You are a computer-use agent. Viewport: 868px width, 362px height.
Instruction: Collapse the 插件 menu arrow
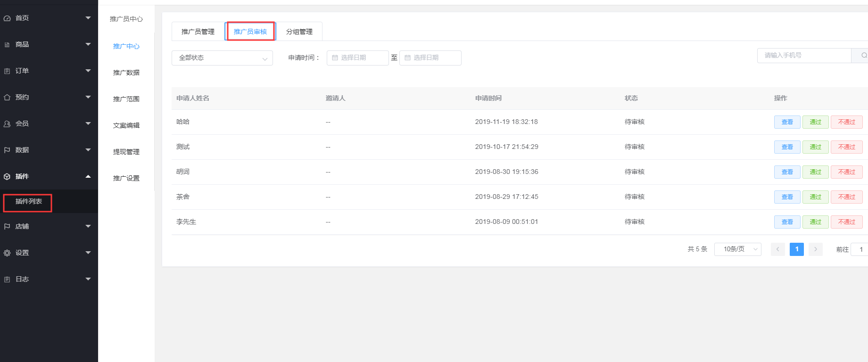88,176
